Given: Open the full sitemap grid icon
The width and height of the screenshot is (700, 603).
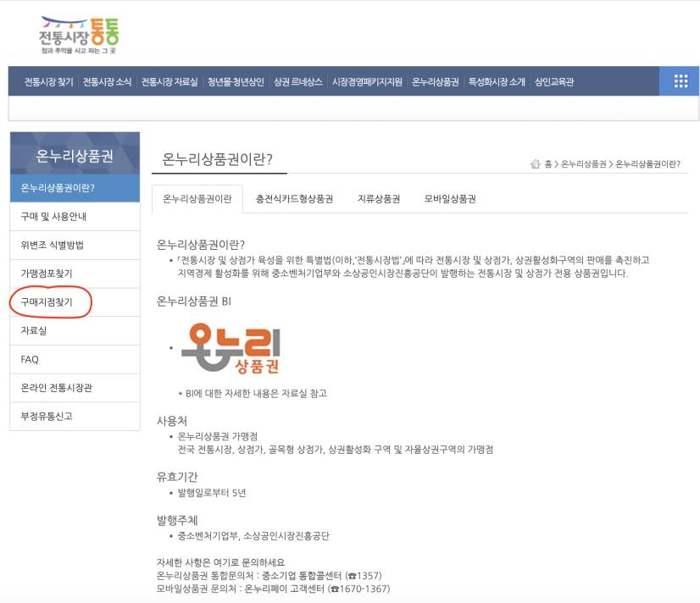Looking at the screenshot, I should click(x=681, y=81).
